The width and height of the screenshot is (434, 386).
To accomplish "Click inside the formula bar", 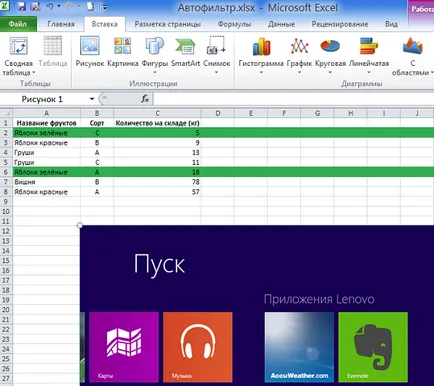I will [293, 99].
